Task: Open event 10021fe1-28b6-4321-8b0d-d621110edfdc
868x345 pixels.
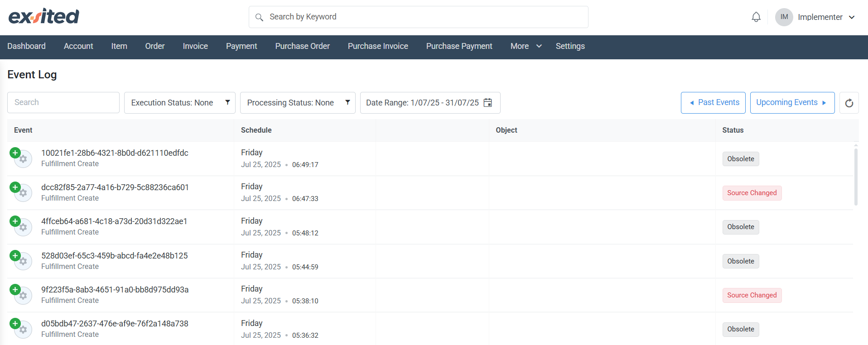Action: (x=115, y=153)
